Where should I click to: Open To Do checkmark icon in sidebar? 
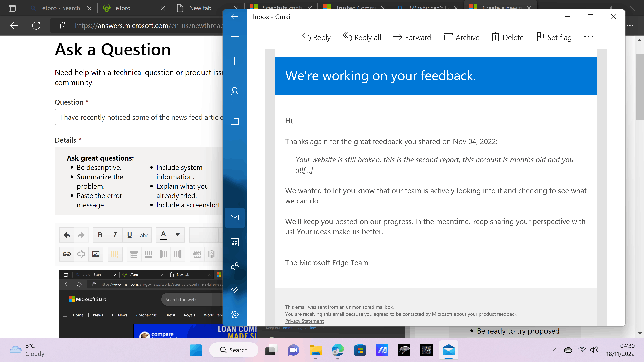click(x=234, y=290)
